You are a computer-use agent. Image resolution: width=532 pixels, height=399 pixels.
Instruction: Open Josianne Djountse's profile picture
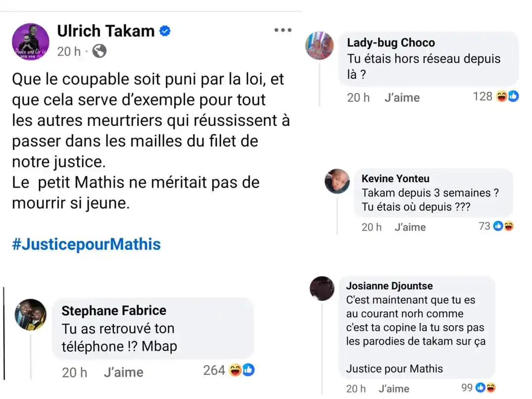coord(322,288)
